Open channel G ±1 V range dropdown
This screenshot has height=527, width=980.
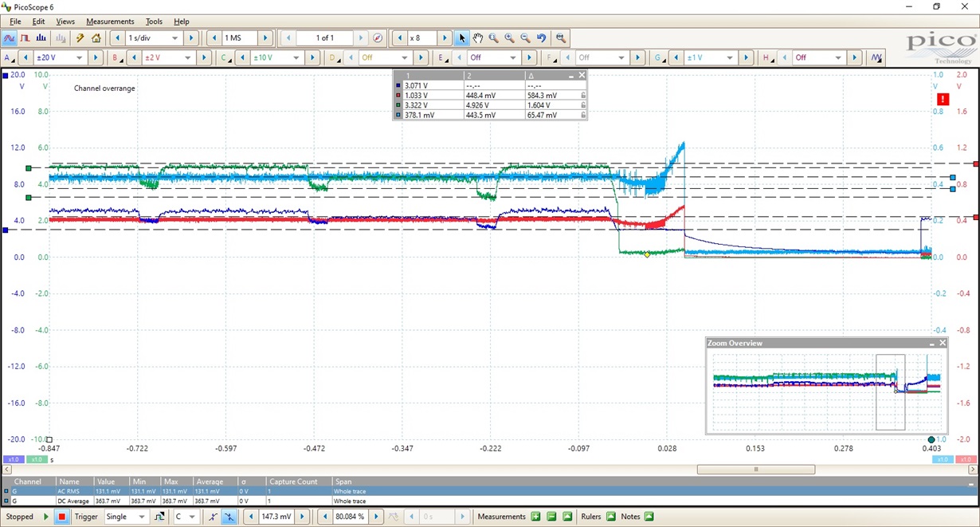730,57
